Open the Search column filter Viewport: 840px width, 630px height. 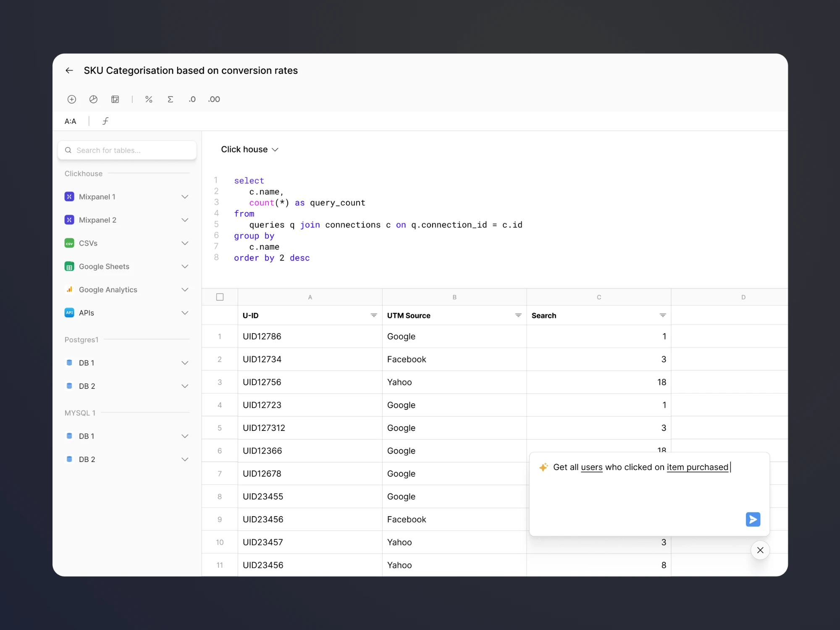(x=663, y=315)
